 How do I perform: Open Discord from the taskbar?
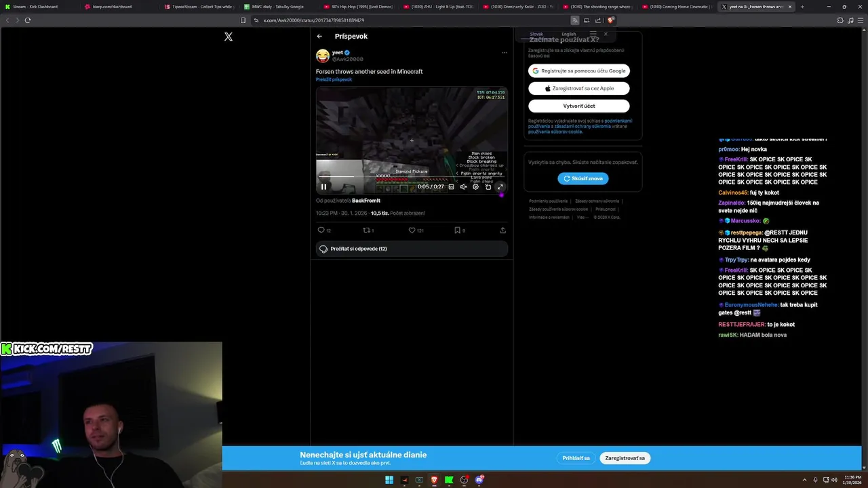pyautogui.click(x=479, y=481)
